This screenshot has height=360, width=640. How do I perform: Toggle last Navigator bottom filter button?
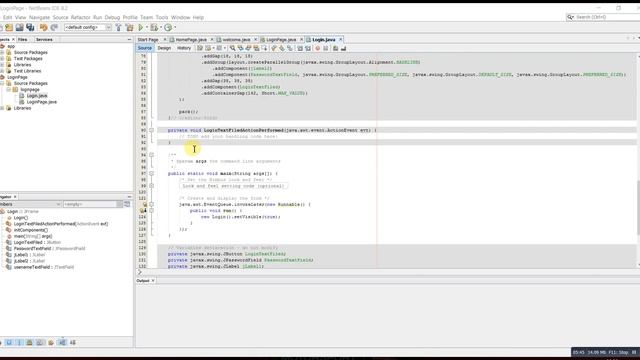point(73,342)
